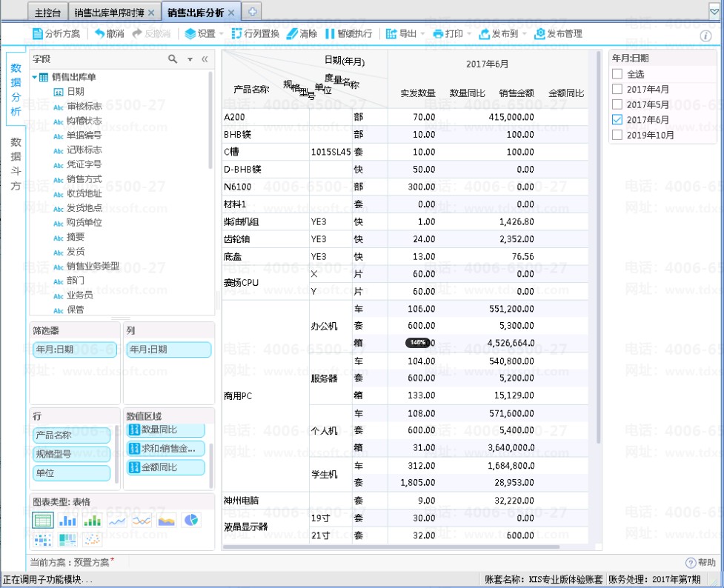Screen dimensions: 724x588
Task: Collapse the 字段 panel with double chevron
Action: 205,59
